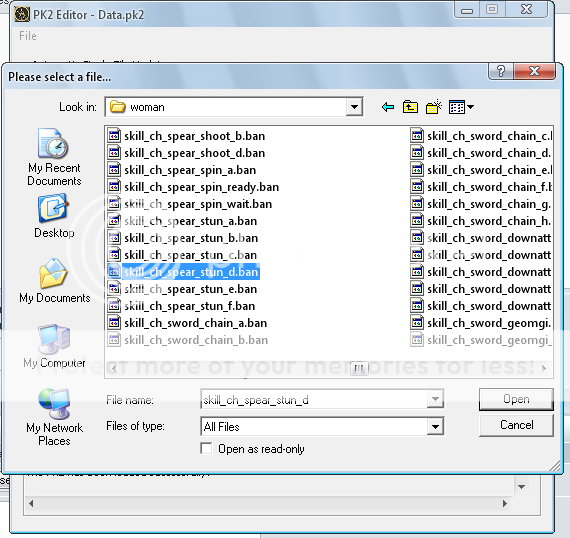The image size is (570, 538).
Task: Click the dialog Help question-mark button
Action: click(x=501, y=71)
